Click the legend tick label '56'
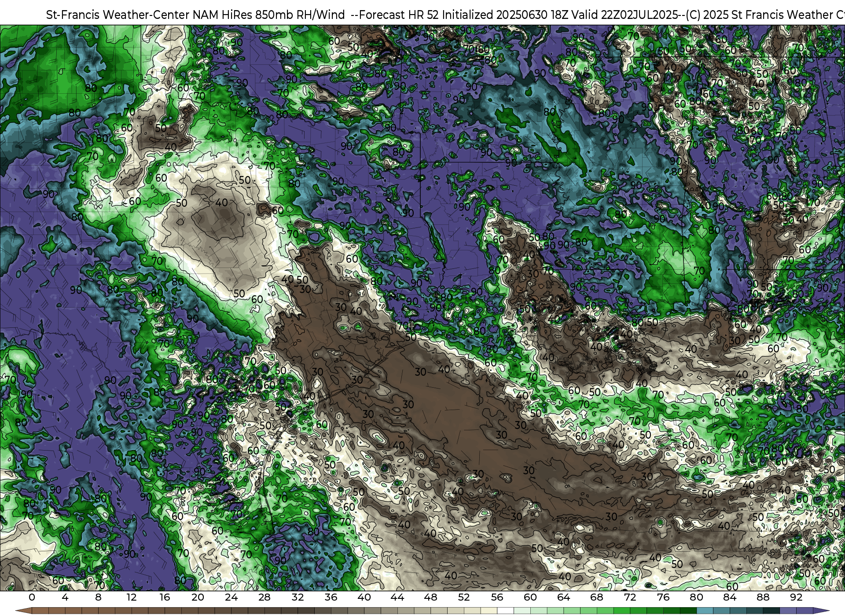This screenshot has width=845, height=616. click(x=497, y=598)
